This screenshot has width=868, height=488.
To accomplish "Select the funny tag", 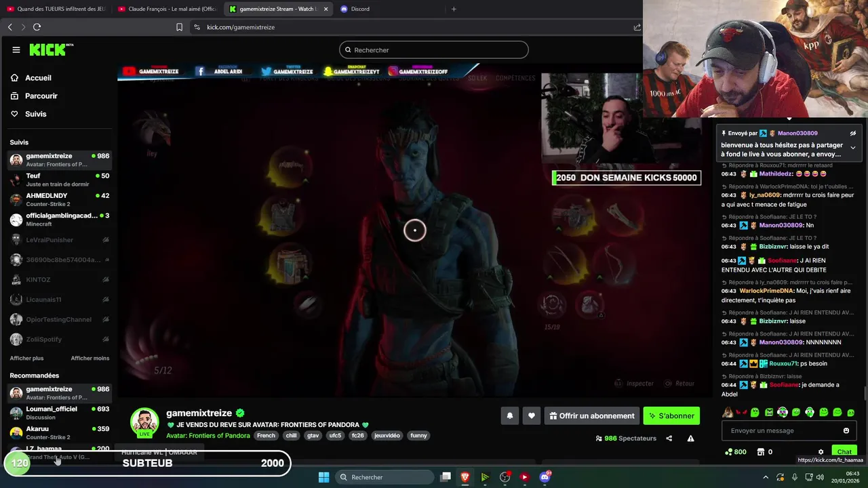I will (x=418, y=436).
